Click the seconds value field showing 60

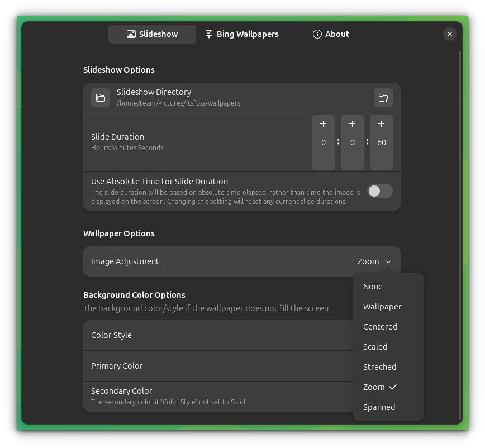pyautogui.click(x=381, y=142)
